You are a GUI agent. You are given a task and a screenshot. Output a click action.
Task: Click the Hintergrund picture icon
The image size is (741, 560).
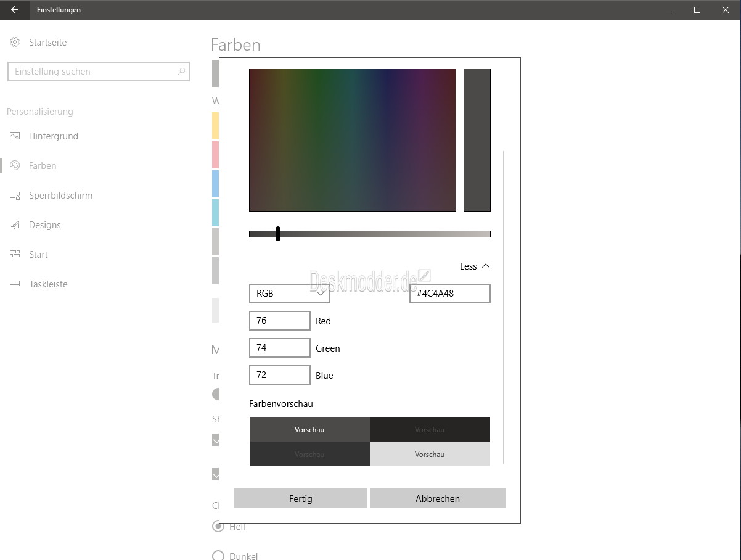(x=15, y=136)
